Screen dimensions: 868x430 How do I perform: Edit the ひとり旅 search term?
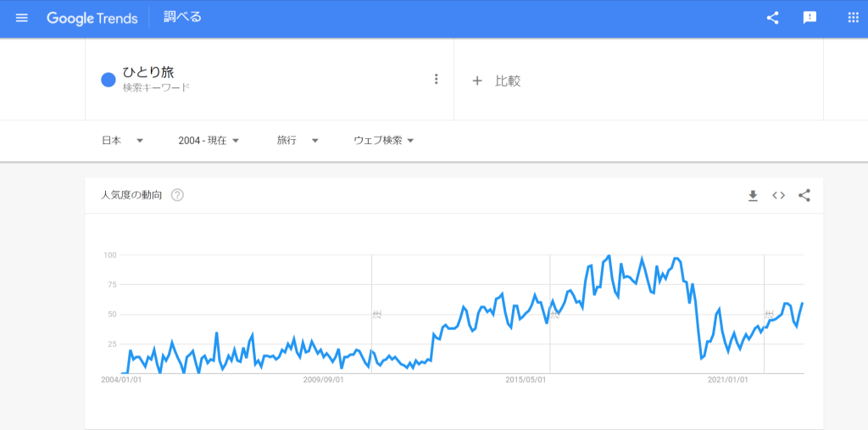148,73
